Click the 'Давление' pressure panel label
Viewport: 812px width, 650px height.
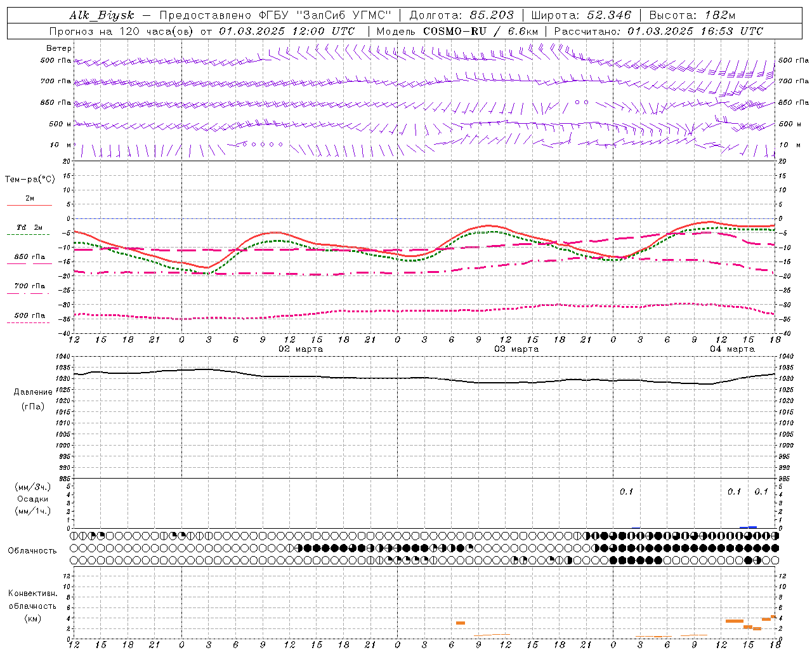[x=33, y=392]
